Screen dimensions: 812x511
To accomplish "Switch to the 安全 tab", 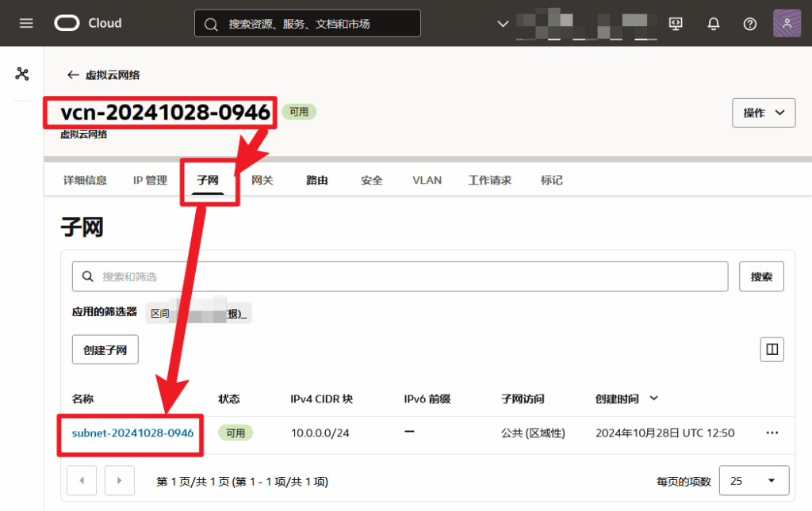I will 371,180.
